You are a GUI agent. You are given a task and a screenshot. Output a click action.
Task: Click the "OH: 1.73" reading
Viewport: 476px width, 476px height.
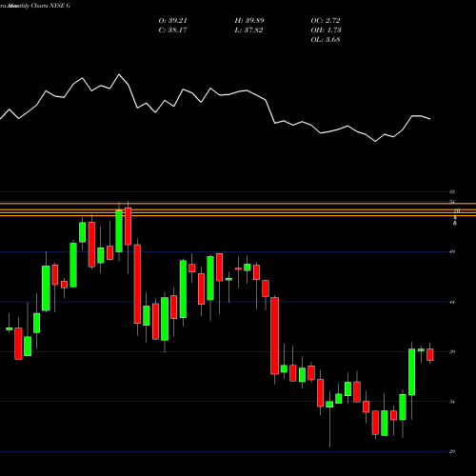pos(326,30)
